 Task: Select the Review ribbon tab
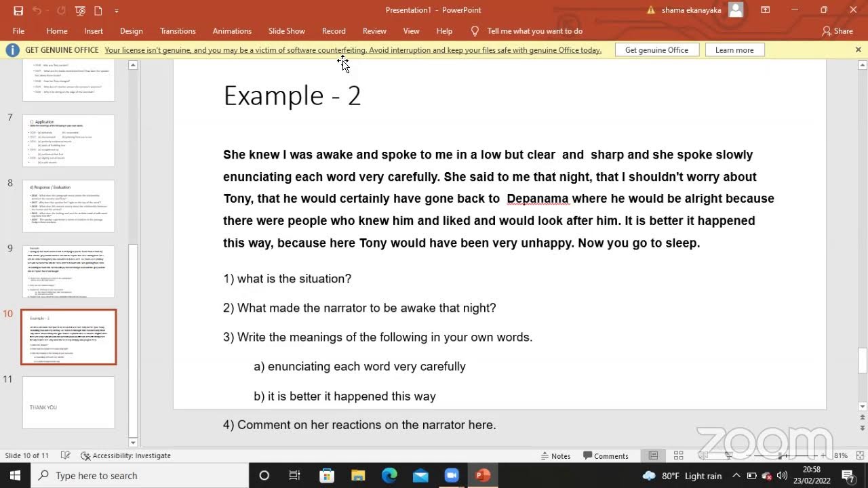tap(374, 31)
